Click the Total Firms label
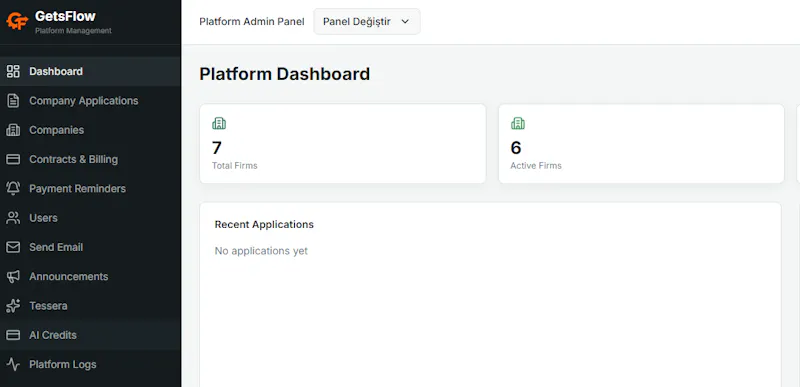The image size is (800, 387). [x=235, y=166]
